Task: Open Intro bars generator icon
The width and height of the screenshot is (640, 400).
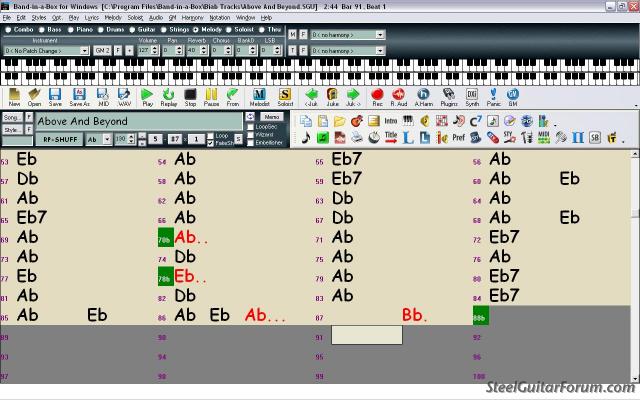Action: click(x=391, y=121)
